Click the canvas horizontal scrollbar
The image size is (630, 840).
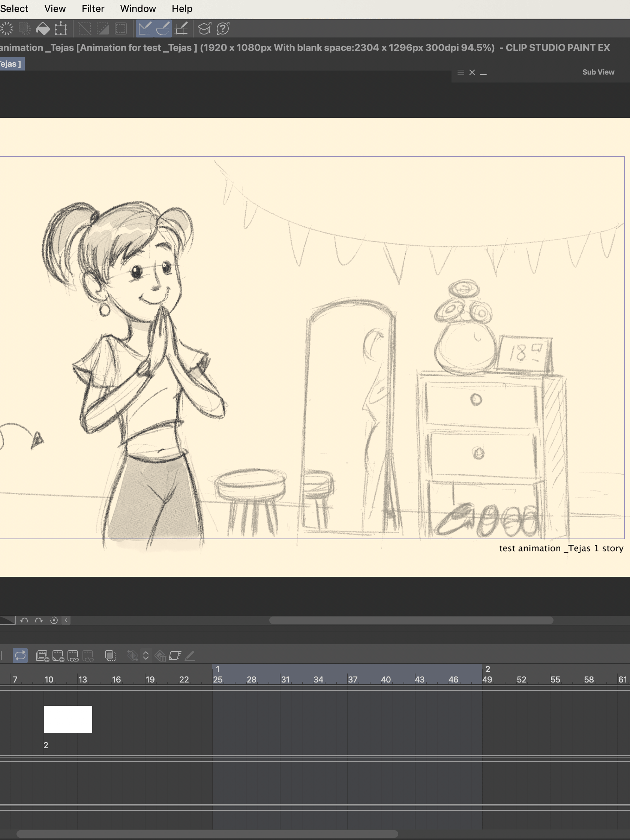click(x=411, y=620)
